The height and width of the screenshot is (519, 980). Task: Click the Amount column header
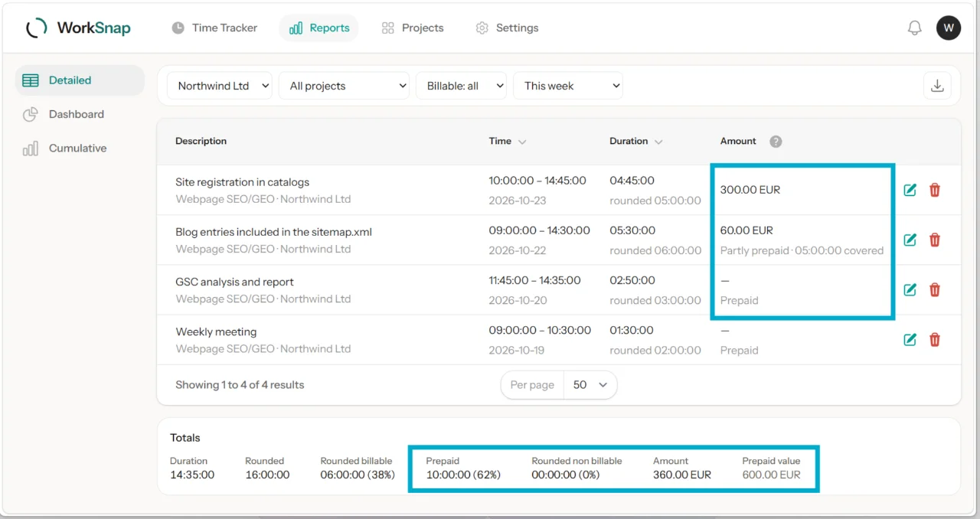(738, 142)
